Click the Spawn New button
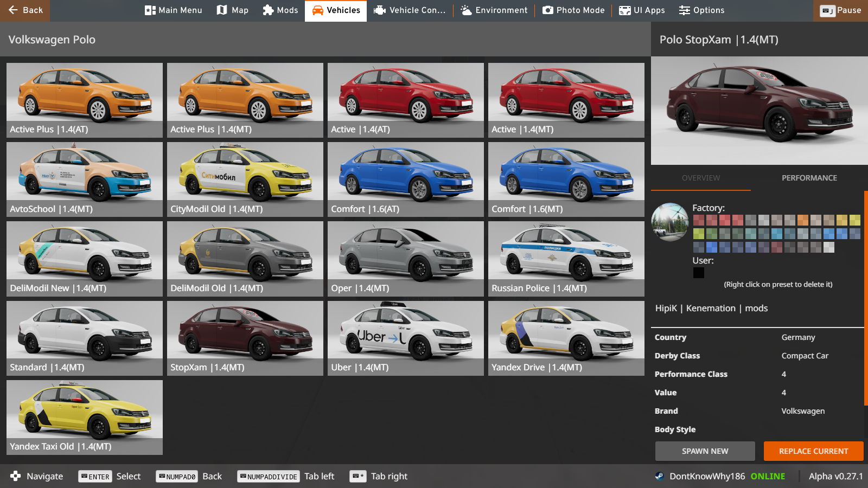Screen dimensions: 868x488 tap(705, 451)
